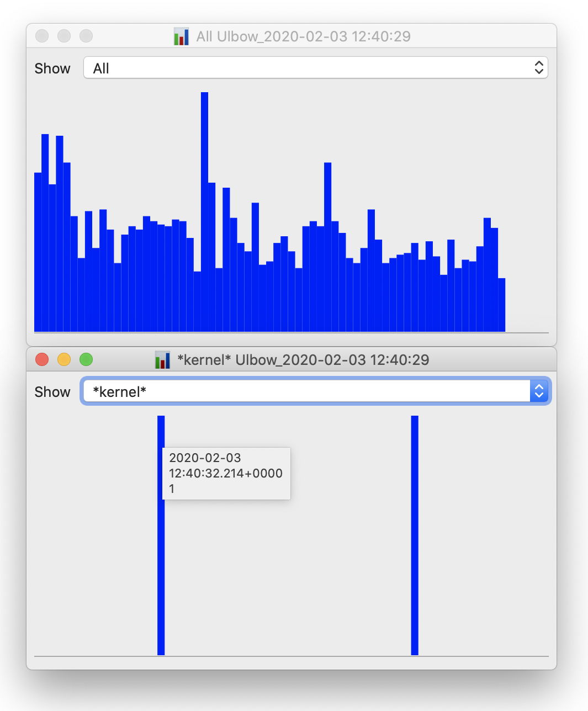Click the right blue bar in the *kernel* chart
This screenshot has height=711, width=588.
coord(415,535)
